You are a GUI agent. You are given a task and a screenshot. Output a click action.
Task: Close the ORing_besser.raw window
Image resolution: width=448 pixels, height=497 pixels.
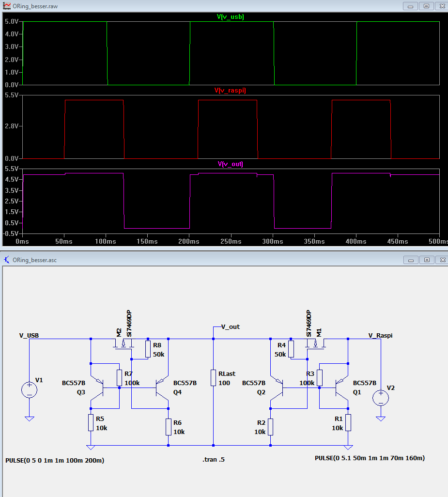pyautogui.click(x=442, y=6)
